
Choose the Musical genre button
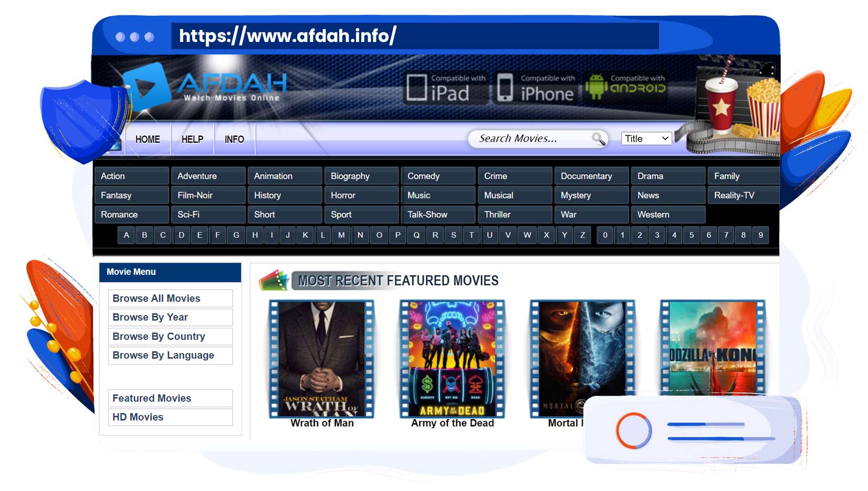515,196
